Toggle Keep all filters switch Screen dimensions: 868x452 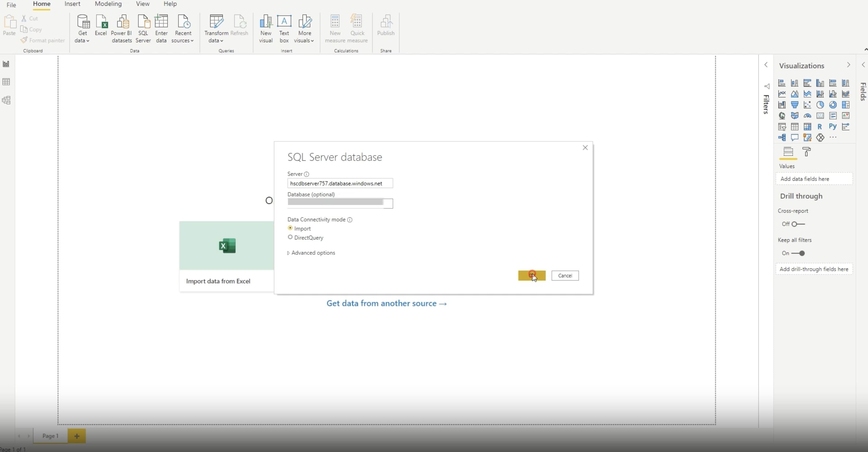pos(798,253)
